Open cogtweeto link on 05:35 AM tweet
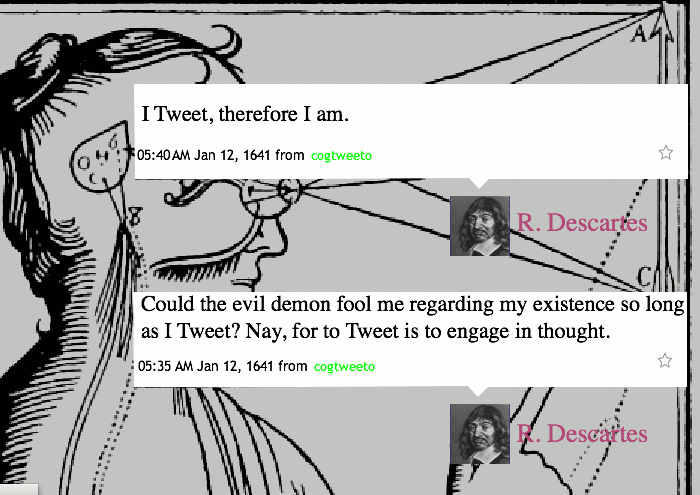Viewport: 700px width, 495px height. tap(344, 366)
